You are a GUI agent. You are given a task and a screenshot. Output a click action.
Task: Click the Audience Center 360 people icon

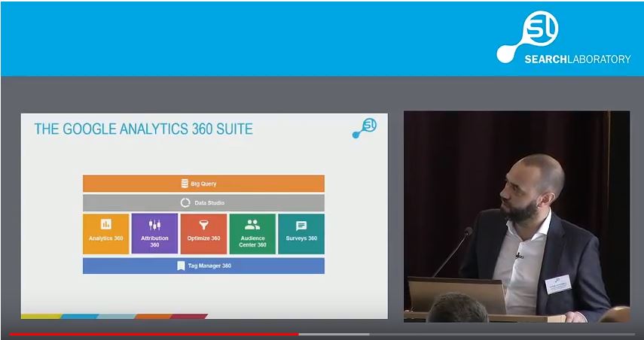[x=252, y=224]
